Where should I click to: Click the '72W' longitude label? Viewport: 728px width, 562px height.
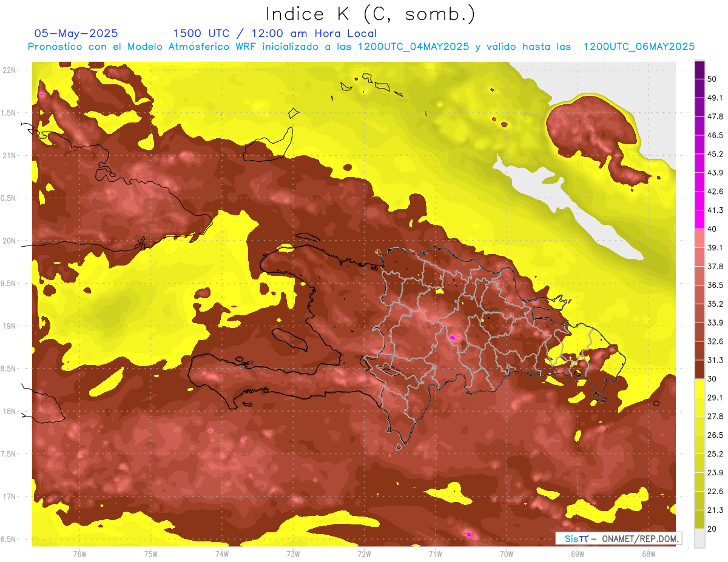364,554
